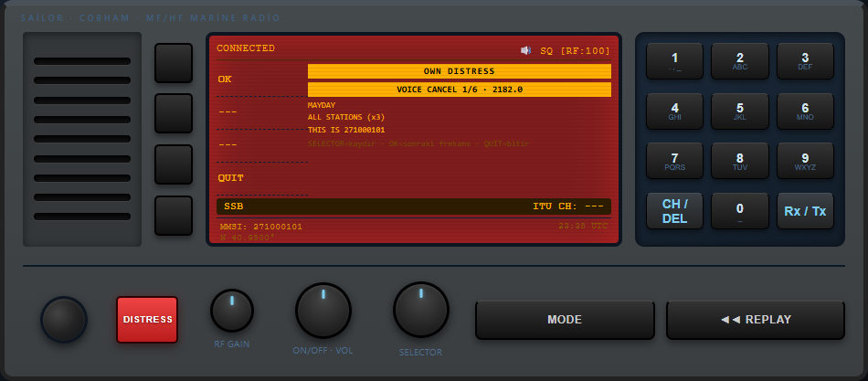Click the MODE button

point(565,320)
